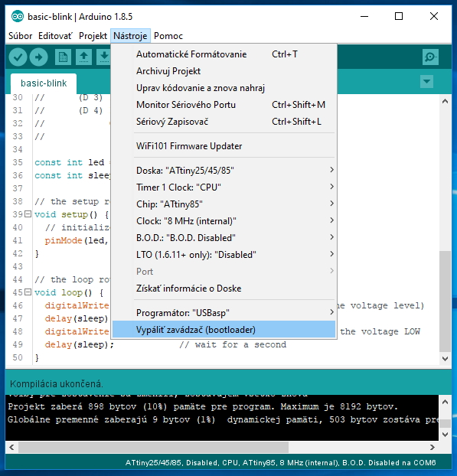This screenshot has width=457, height=476.
Task: Click the Verify checkmark toolbar icon
Action: pos(18,57)
